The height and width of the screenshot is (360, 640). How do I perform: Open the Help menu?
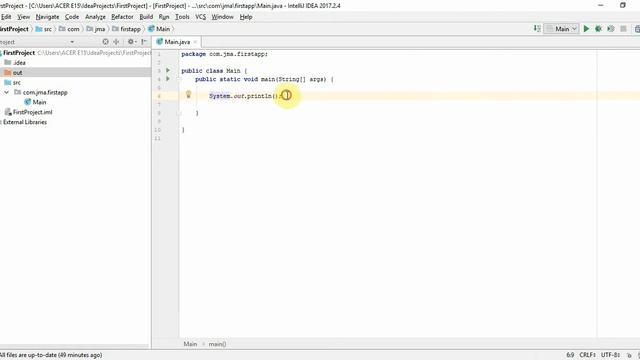(246, 17)
